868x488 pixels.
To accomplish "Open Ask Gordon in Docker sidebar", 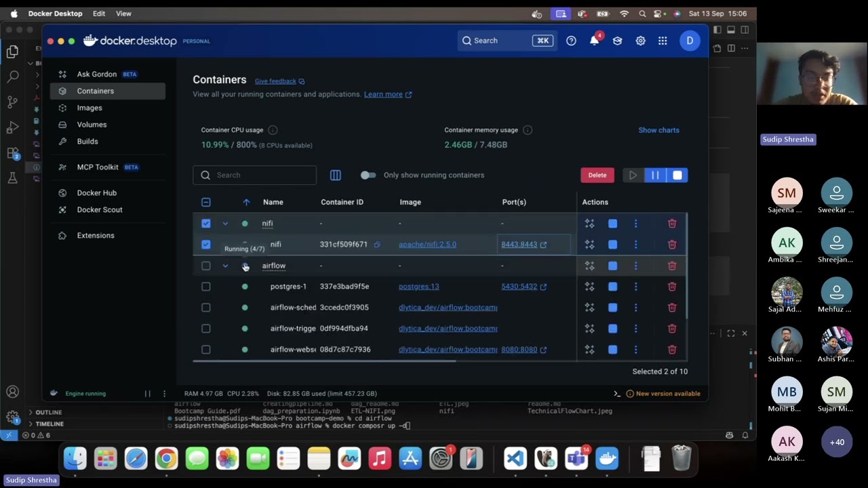I will 97,74.
